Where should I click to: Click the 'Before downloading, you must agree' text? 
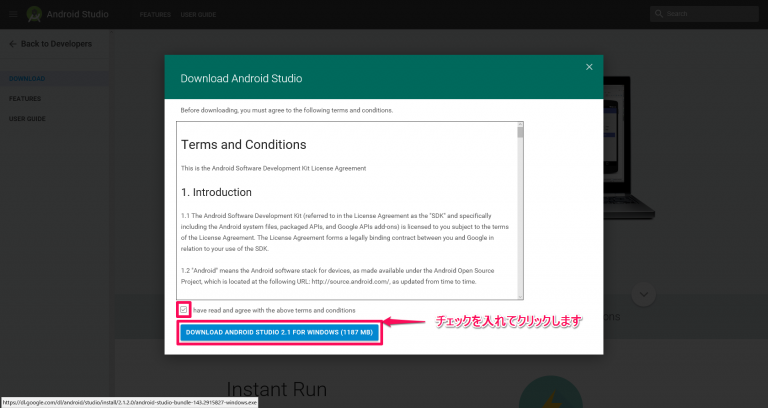point(287,110)
